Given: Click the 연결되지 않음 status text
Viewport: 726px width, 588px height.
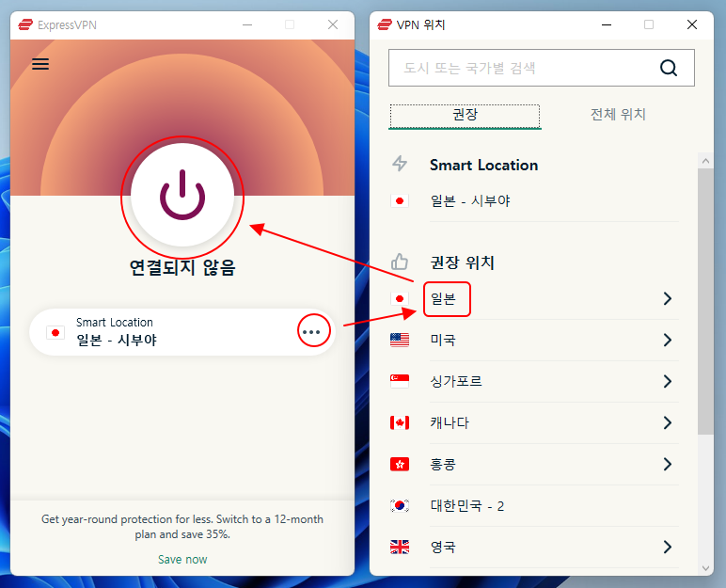Looking at the screenshot, I should [182, 267].
